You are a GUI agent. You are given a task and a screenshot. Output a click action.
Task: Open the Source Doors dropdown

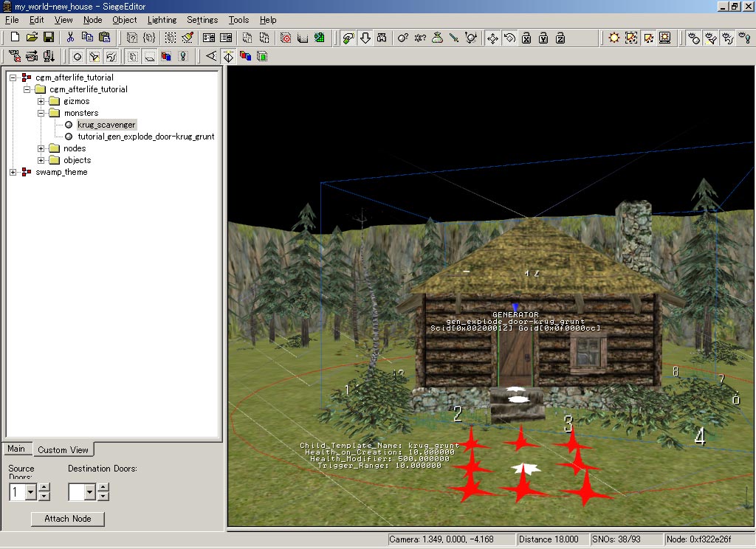pos(30,492)
